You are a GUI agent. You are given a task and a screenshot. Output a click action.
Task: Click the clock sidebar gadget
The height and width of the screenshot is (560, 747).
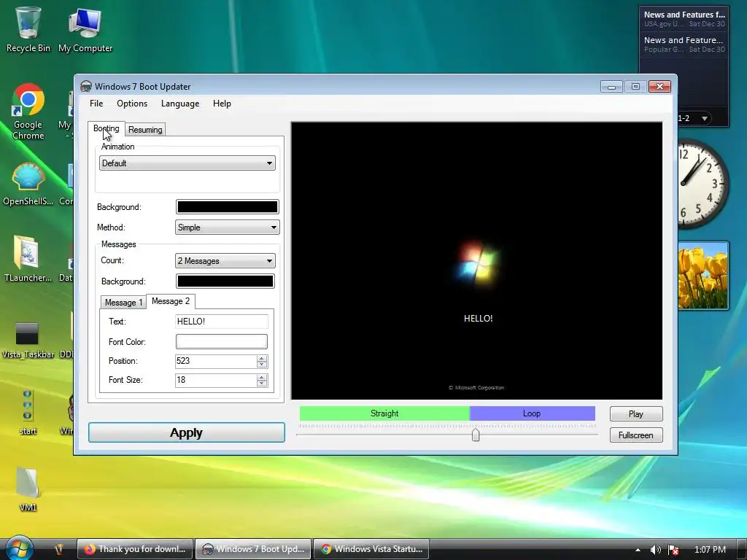point(703,184)
